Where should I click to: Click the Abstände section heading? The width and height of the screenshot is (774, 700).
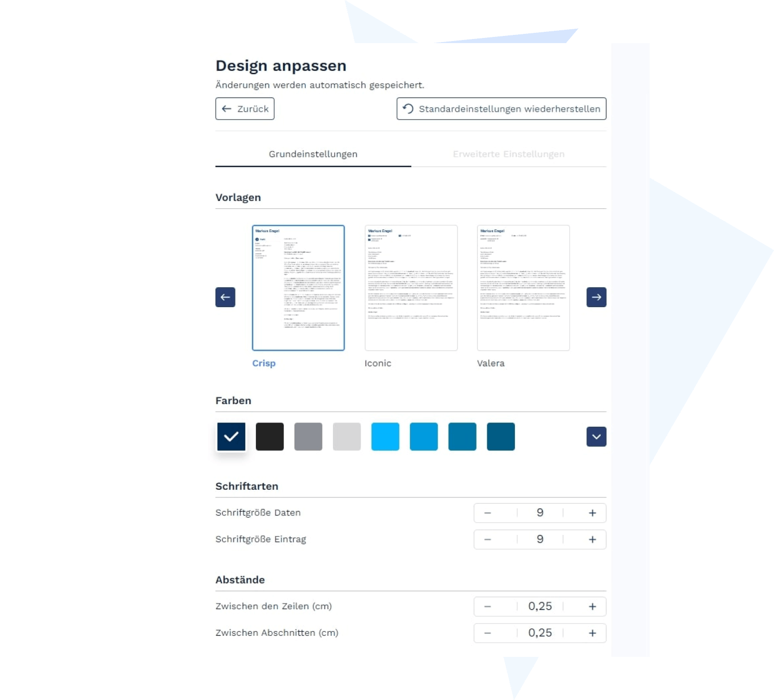pyautogui.click(x=240, y=580)
